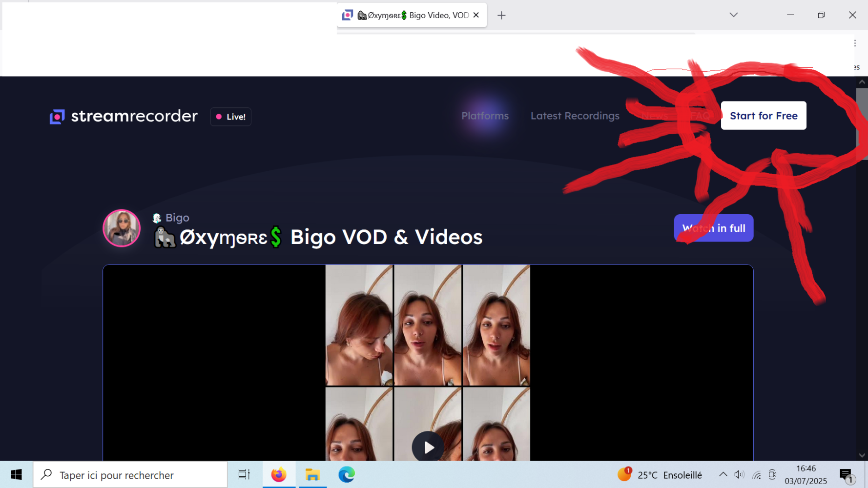Viewport: 868px width, 488px height.
Task: Click the streamrecorder logo
Action: (124, 116)
